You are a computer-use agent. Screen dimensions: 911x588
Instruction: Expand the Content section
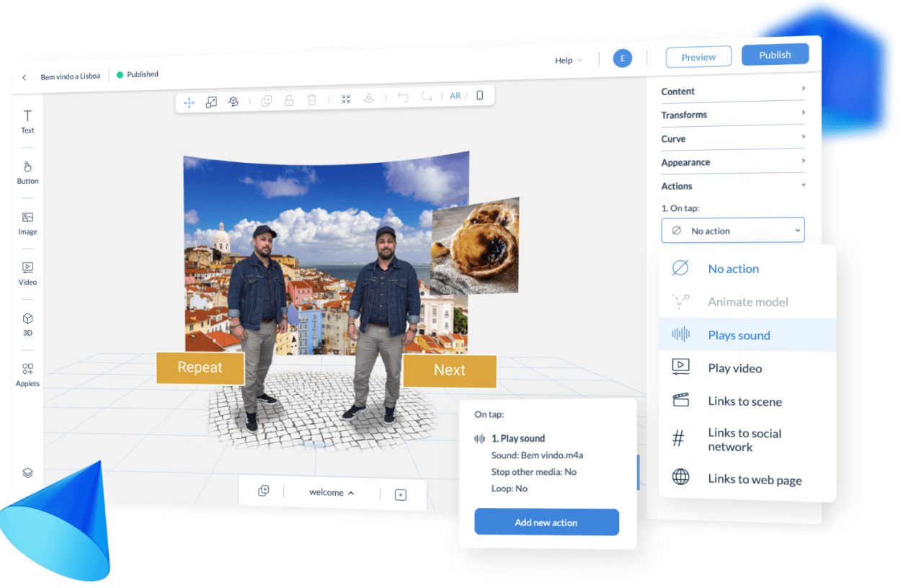732,91
